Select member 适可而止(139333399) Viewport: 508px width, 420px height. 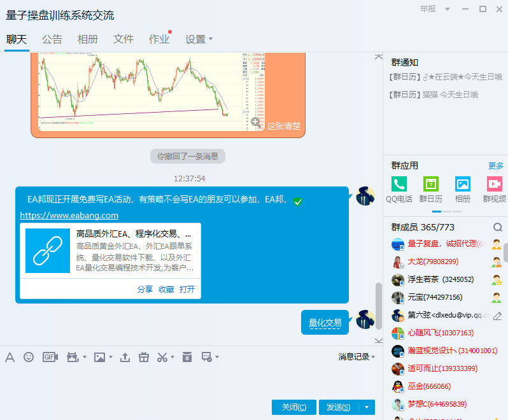coord(446,368)
